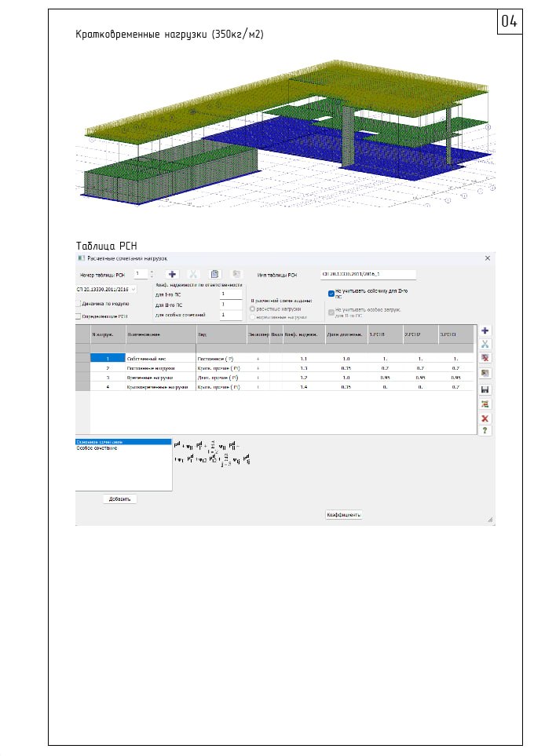Click the N загруж. column header
Viewport: 534px width, 756px height.
(108, 334)
